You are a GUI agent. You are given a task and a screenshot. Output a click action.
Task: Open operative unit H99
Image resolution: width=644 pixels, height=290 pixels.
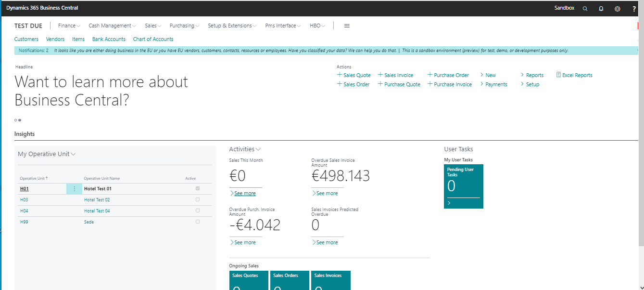24,222
